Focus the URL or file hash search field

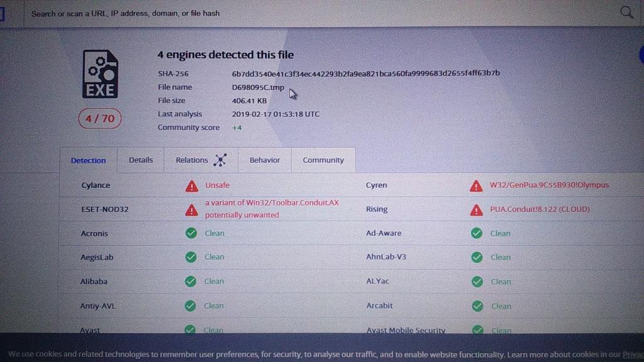[x=320, y=13]
